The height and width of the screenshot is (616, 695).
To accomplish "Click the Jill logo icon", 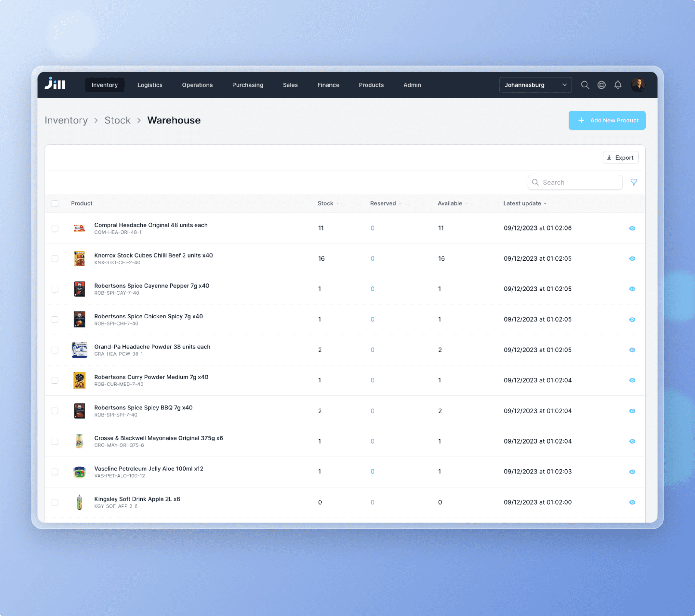I will (55, 84).
